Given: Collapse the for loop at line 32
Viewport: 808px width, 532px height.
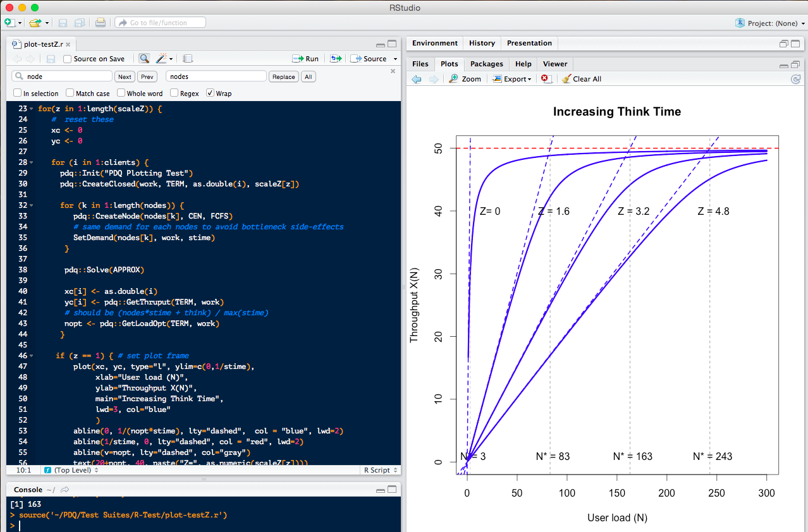Looking at the screenshot, I should click(x=31, y=205).
